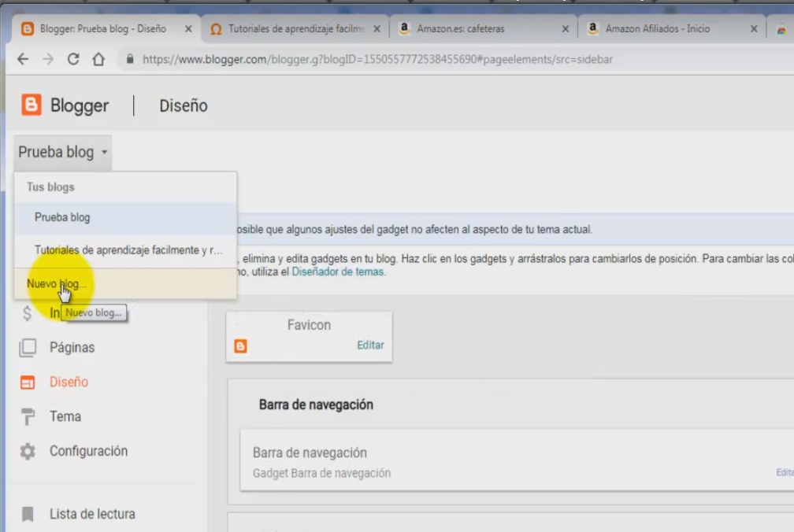Screen dimensions: 794x532
Task: Close the Tutoriales de aprendizaje tab
Action: pos(377,29)
